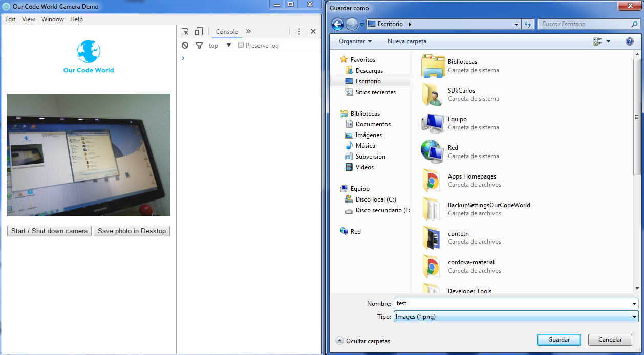This screenshot has height=355, width=644.
Task: Open the help icon in save dialog
Action: 630,41
